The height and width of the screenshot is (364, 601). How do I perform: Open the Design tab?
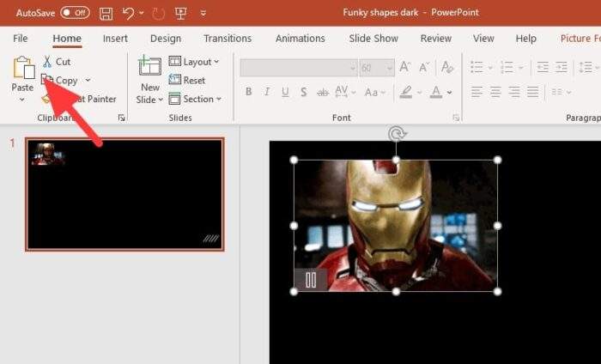click(166, 39)
